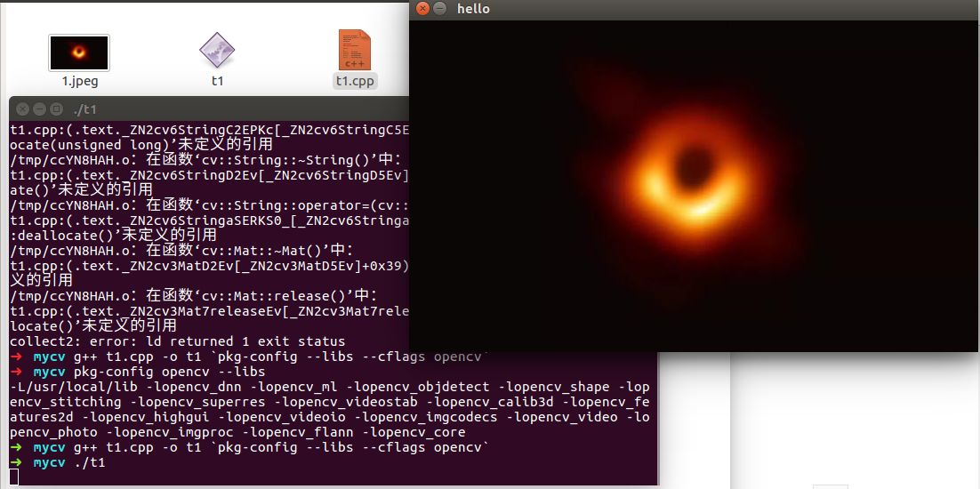This screenshot has height=489, width=980.
Task: Click the '-L/usr/local/lib -lopencv_dnn' output line
Action: 329,388
